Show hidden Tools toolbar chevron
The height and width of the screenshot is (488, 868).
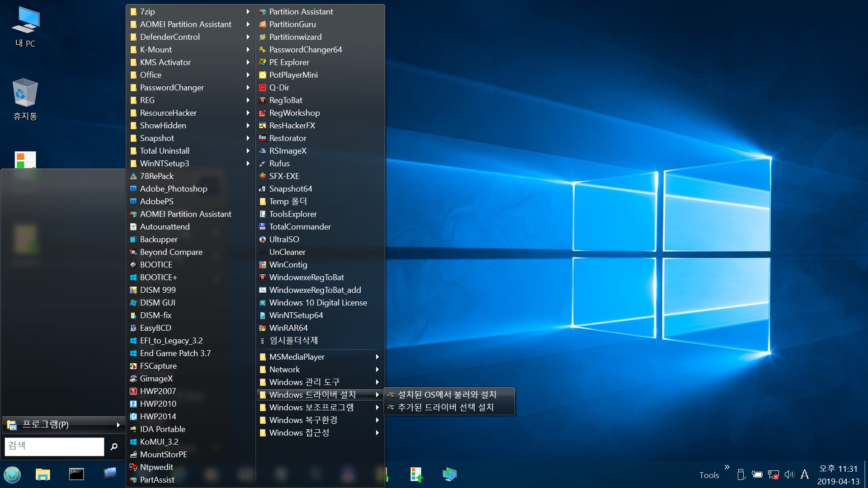tap(727, 467)
